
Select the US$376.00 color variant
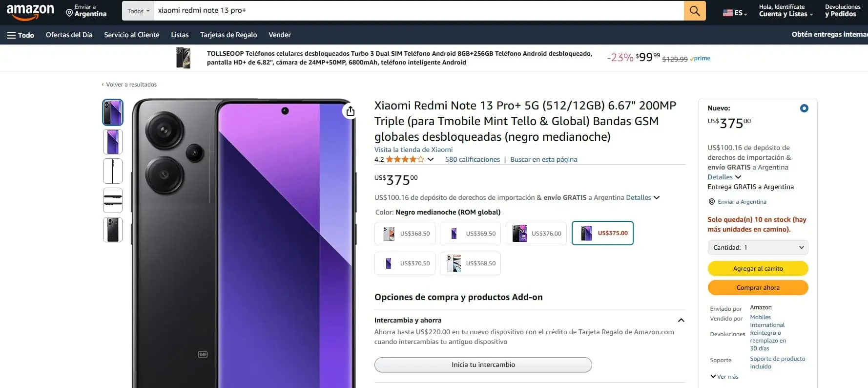537,234
